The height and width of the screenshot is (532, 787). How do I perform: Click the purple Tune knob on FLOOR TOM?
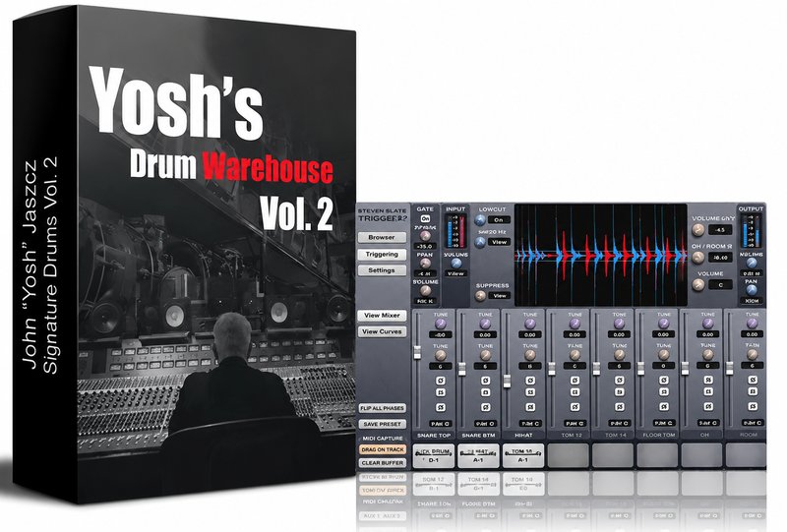(x=663, y=324)
